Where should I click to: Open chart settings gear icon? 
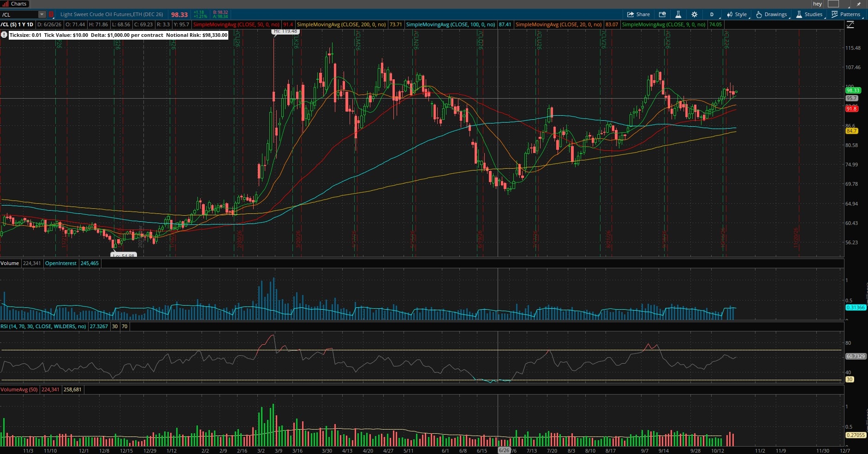(x=694, y=14)
